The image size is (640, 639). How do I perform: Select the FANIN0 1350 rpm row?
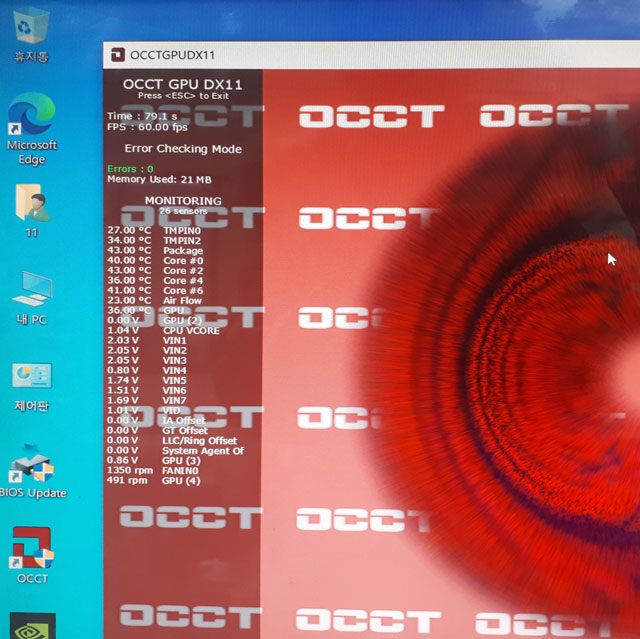(153, 470)
